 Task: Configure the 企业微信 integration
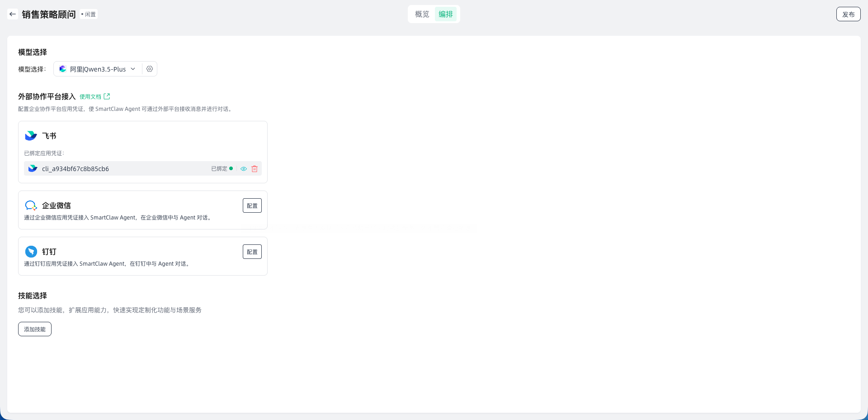pyautogui.click(x=252, y=205)
